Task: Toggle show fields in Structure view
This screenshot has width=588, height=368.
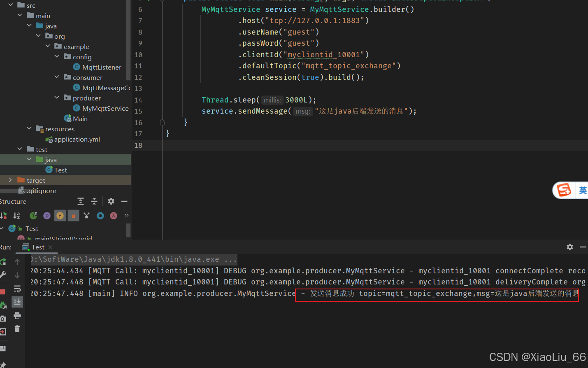Action: click(x=60, y=215)
